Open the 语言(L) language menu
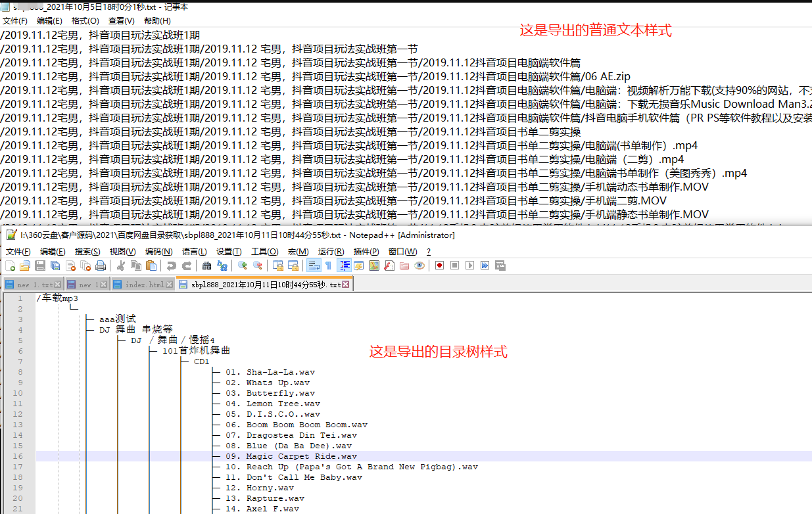This screenshot has height=514, width=812. pyautogui.click(x=194, y=252)
